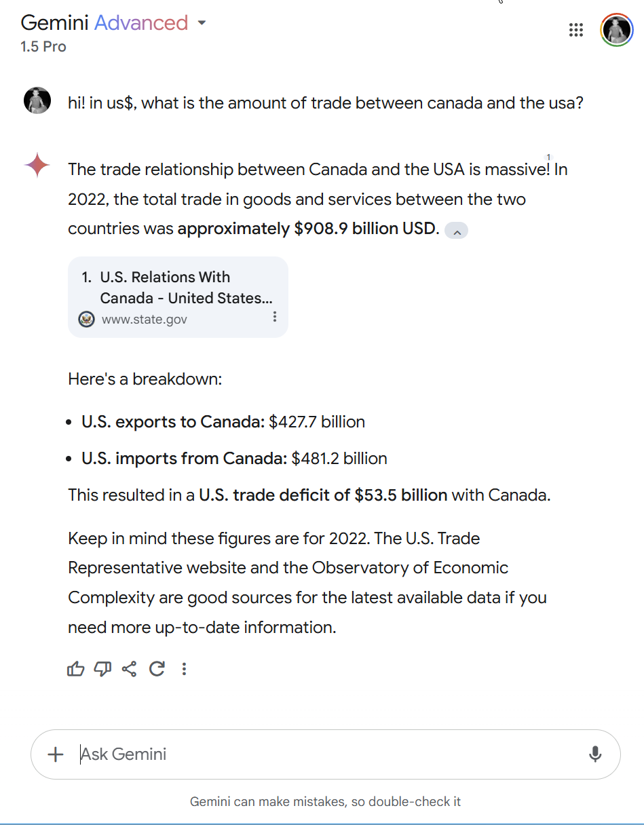Open the Gemini Advanced model dropdown arrow

coord(202,23)
